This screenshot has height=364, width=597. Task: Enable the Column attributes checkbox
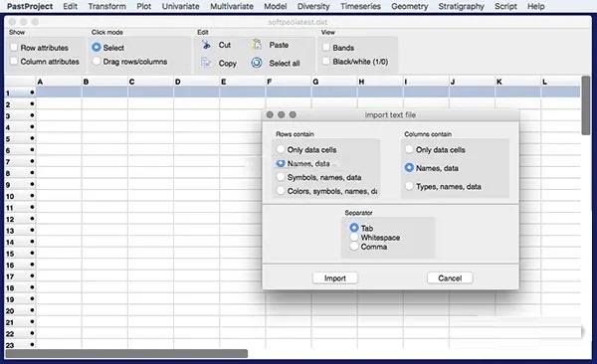tap(14, 62)
